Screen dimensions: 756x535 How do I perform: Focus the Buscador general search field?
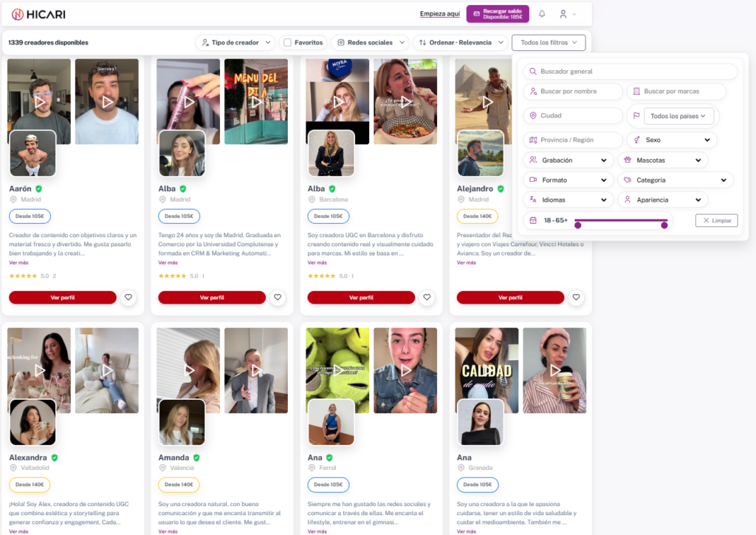click(630, 72)
